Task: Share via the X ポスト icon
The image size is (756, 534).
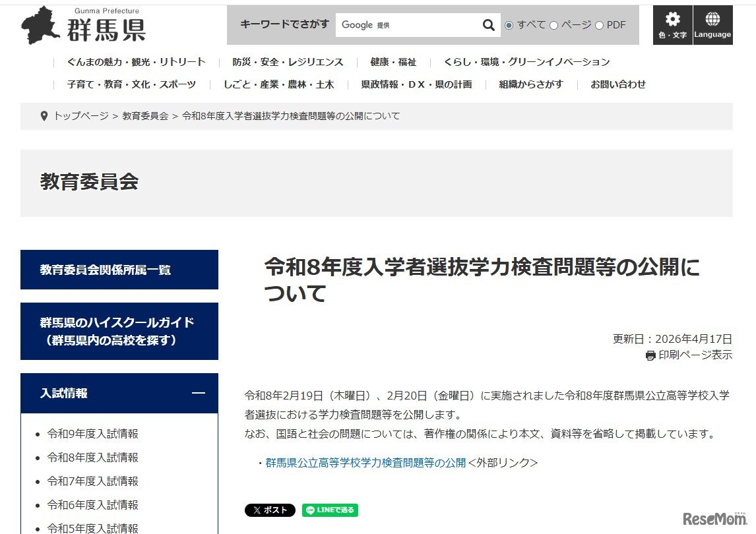Action: pyautogui.click(x=269, y=510)
